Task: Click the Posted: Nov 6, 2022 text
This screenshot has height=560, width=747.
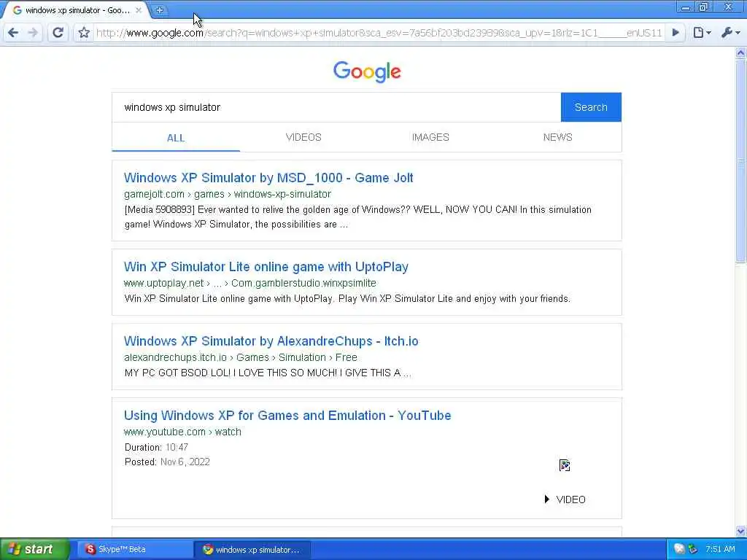Action: [x=167, y=462]
